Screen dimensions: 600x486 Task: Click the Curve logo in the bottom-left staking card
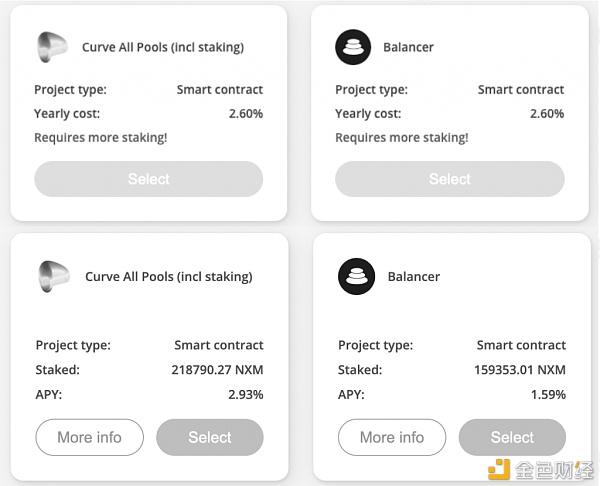[54, 276]
